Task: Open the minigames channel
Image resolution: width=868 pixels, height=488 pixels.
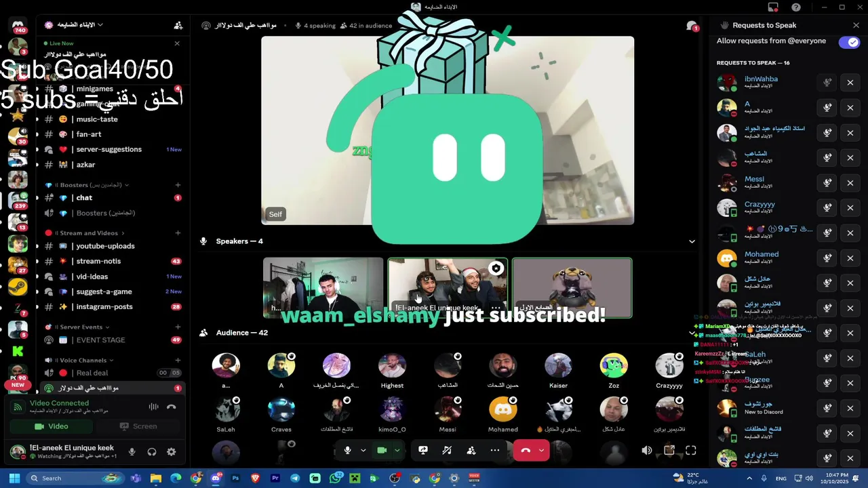Action: pyautogui.click(x=112, y=89)
